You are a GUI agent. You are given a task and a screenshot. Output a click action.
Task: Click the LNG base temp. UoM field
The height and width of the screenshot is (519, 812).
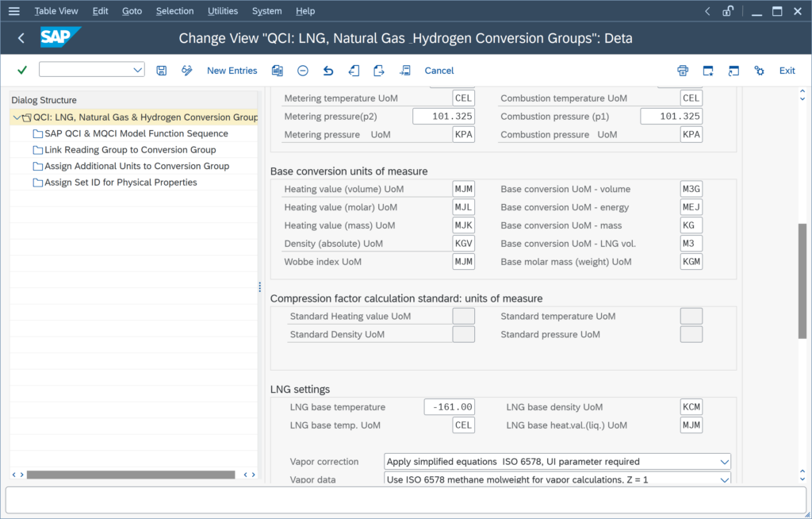click(x=463, y=425)
